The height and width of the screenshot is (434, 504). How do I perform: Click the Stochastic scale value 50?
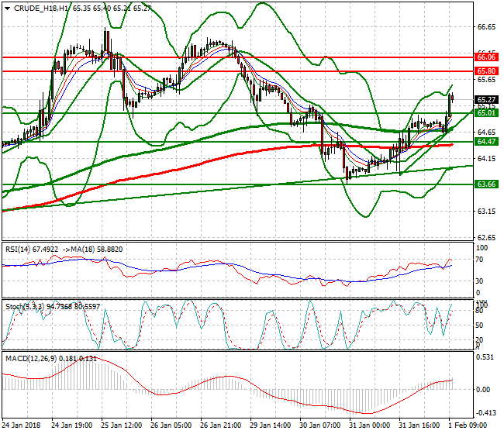pos(479,325)
